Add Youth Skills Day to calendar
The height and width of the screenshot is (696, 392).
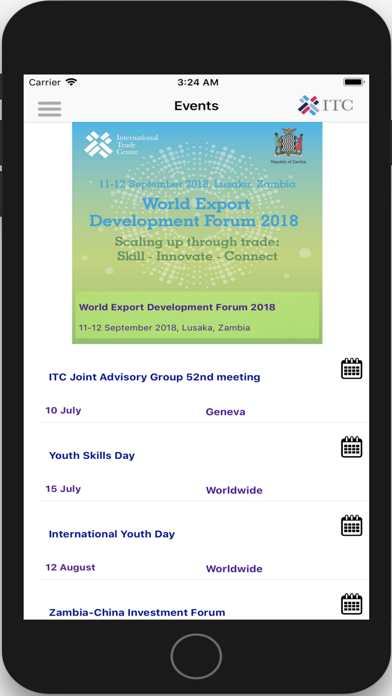point(352,447)
